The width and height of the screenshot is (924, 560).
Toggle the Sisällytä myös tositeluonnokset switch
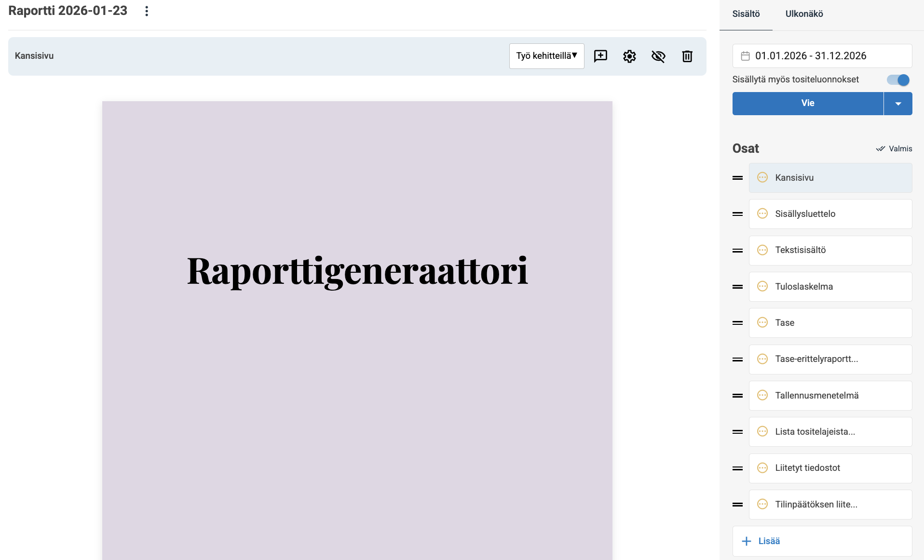point(898,80)
